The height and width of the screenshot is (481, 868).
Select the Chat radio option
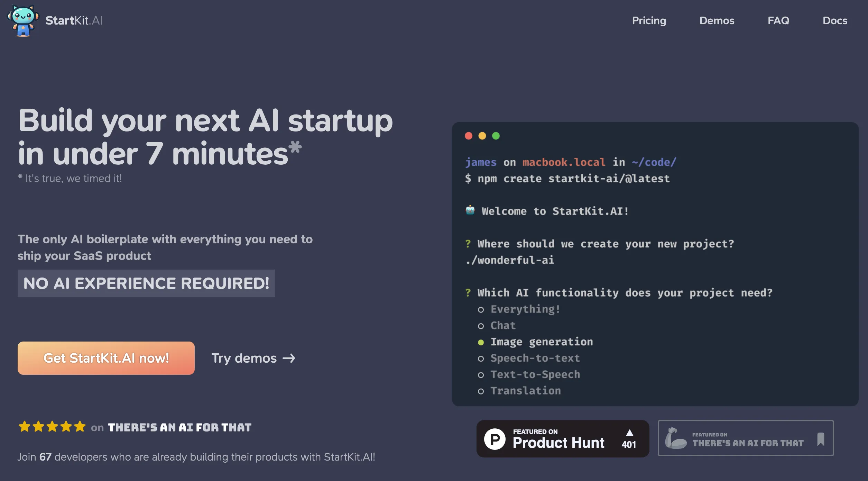coord(481,326)
